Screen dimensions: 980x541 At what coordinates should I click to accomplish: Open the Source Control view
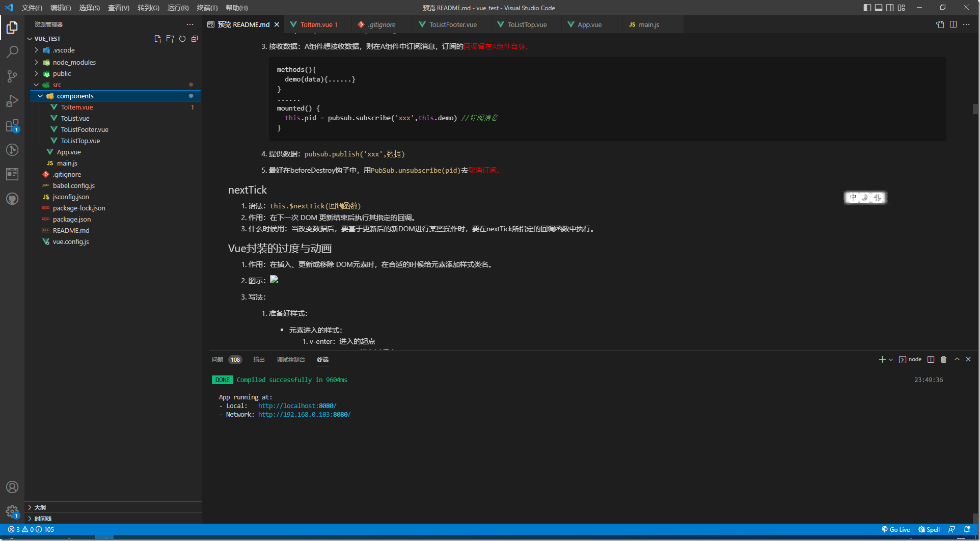point(12,76)
